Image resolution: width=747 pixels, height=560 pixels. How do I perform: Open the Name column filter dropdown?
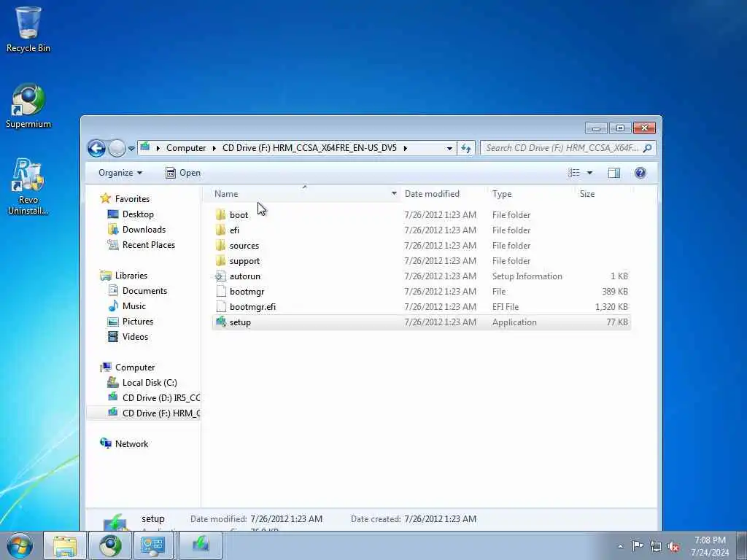click(394, 194)
